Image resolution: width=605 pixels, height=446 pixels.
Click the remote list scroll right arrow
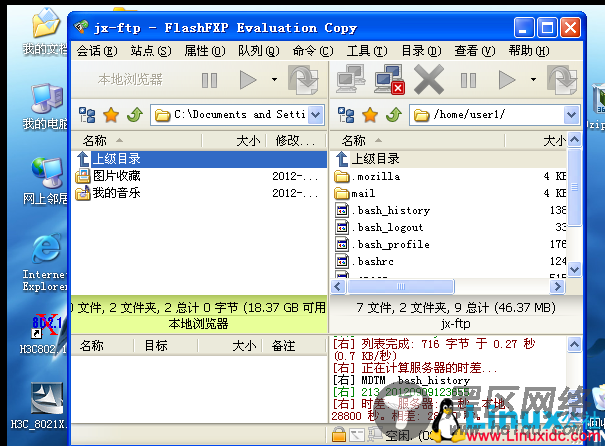(558, 287)
